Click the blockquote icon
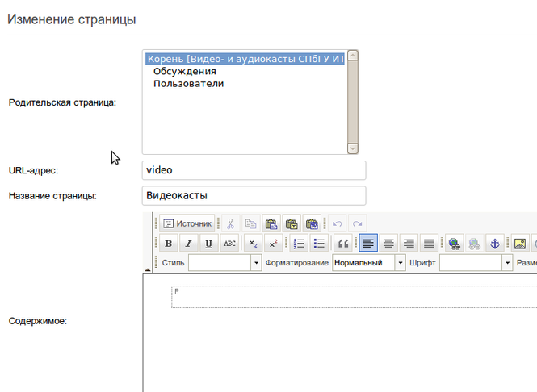Viewport: 537px width, 392px height. 343,243
